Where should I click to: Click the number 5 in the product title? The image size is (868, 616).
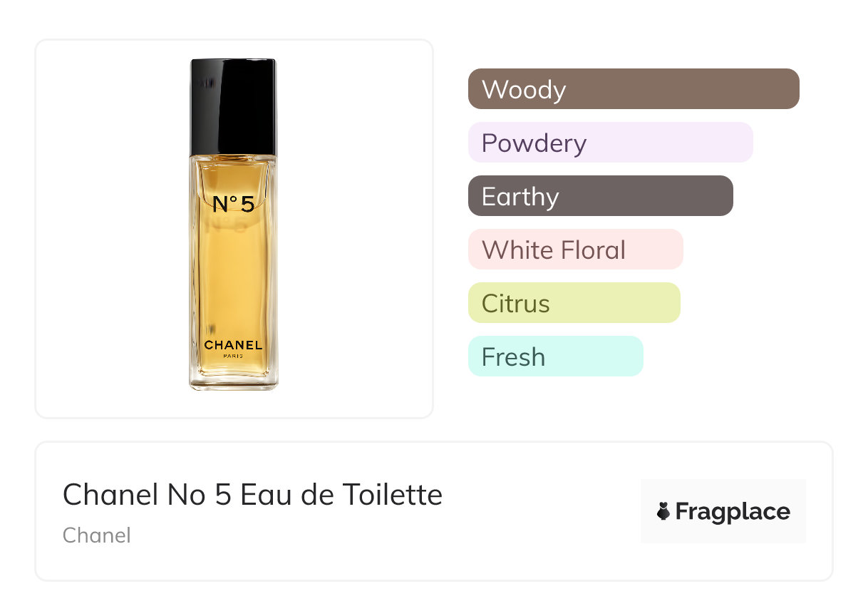click(223, 494)
